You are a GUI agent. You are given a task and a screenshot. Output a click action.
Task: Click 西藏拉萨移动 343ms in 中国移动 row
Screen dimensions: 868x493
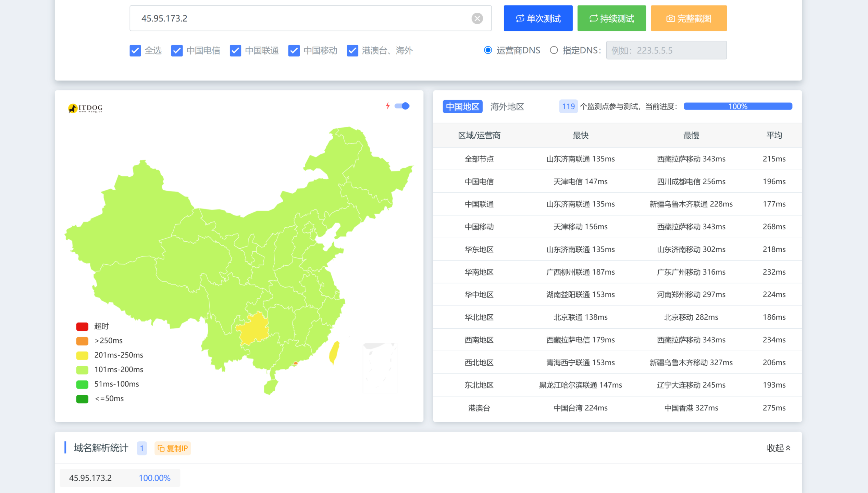coord(691,227)
